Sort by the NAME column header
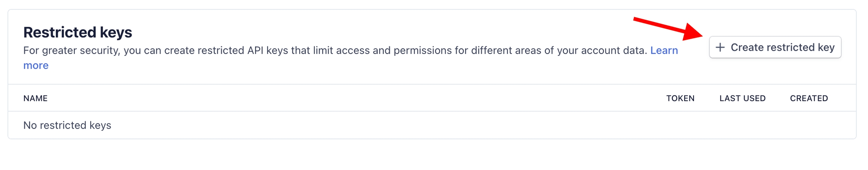 click(x=35, y=98)
